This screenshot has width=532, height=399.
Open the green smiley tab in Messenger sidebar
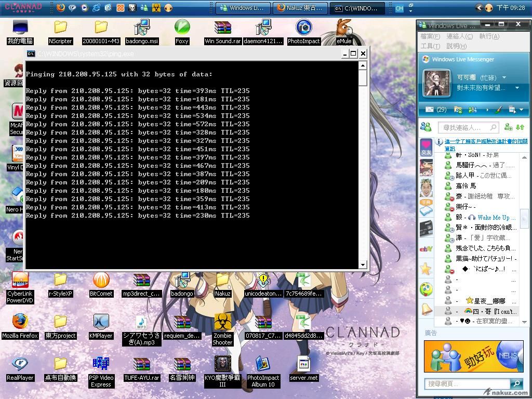click(x=426, y=289)
